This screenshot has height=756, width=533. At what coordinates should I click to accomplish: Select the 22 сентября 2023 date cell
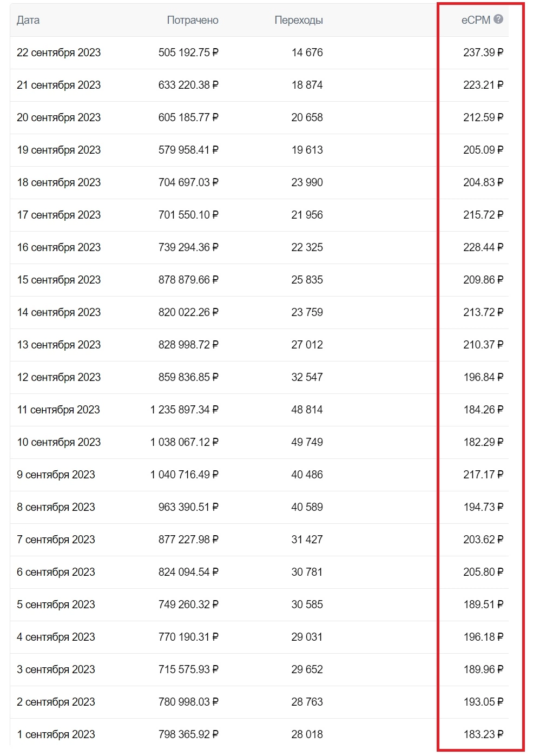click(58, 52)
